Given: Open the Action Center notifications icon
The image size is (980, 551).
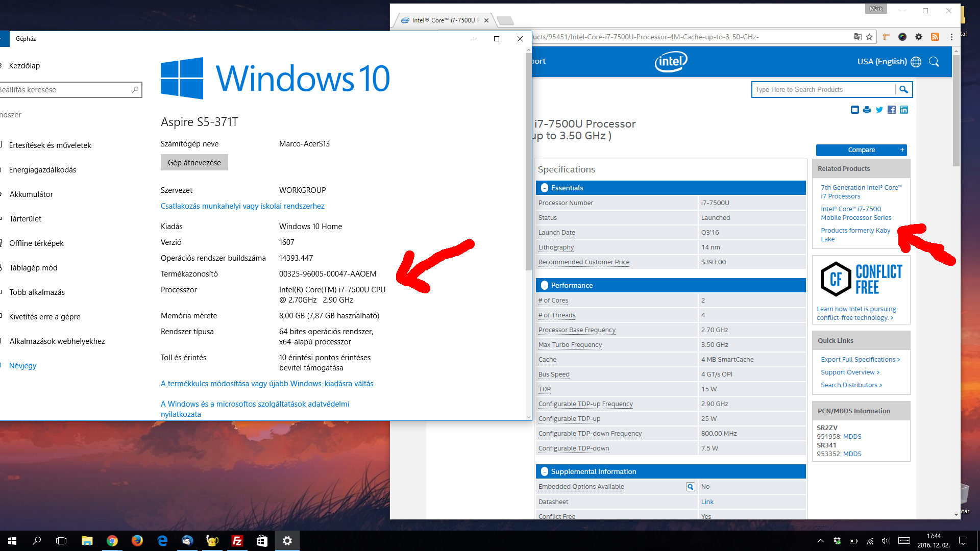Looking at the screenshot, I should click(x=963, y=541).
